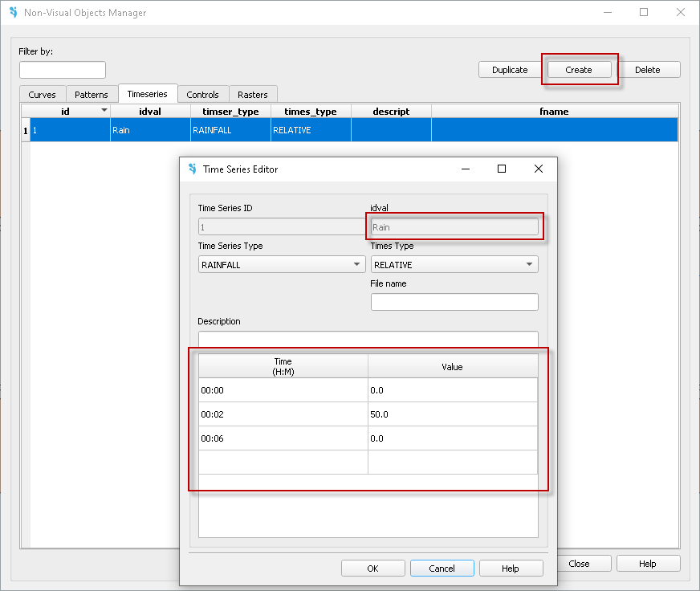Viewport: 700px width, 591px height.
Task: Select the Controls tab
Action: [202, 95]
